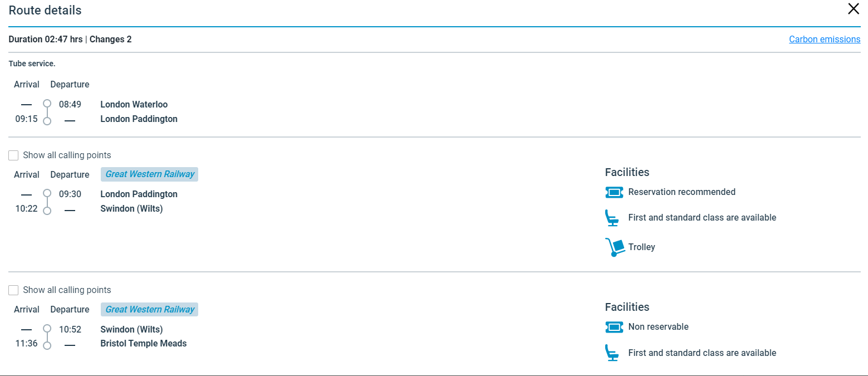Click the Bristol Temple Meads arrival stop marker
The width and height of the screenshot is (868, 376).
[x=47, y=345]
